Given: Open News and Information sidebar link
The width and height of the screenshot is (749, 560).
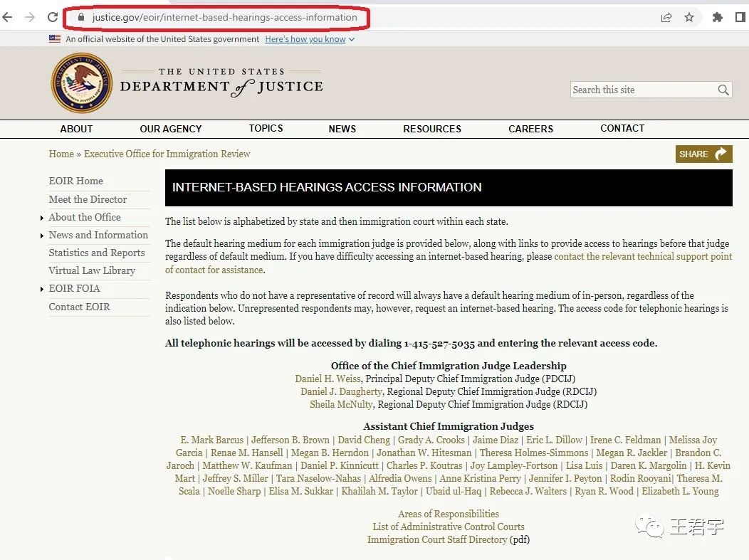Looking at the screenshot, I should (x=98, y=235).
